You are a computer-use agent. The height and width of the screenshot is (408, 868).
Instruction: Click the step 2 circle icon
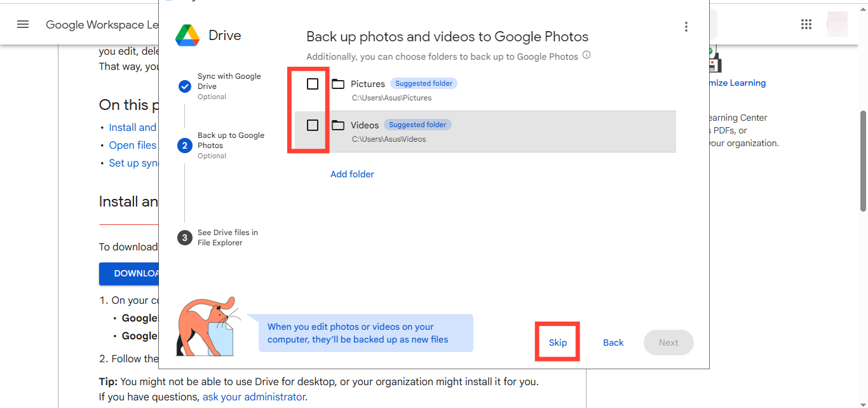coord(185,146)
